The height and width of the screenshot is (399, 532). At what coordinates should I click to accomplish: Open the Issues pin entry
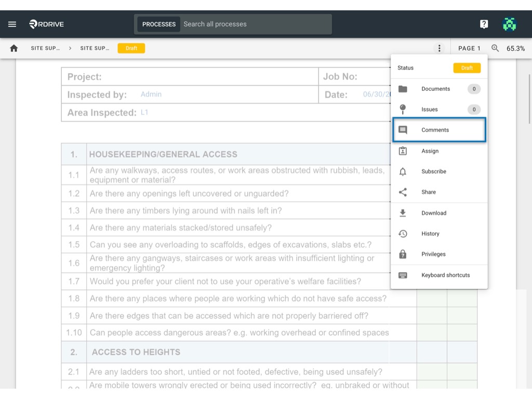[439, 109]
